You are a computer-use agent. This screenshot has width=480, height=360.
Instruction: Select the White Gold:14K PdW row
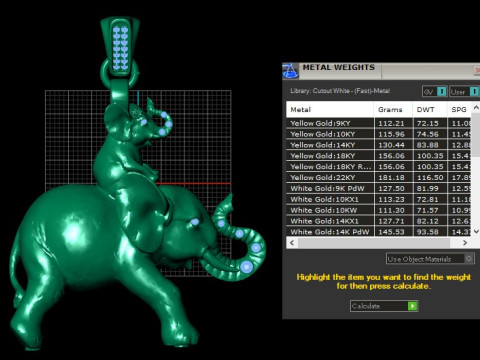click(379, 232)
